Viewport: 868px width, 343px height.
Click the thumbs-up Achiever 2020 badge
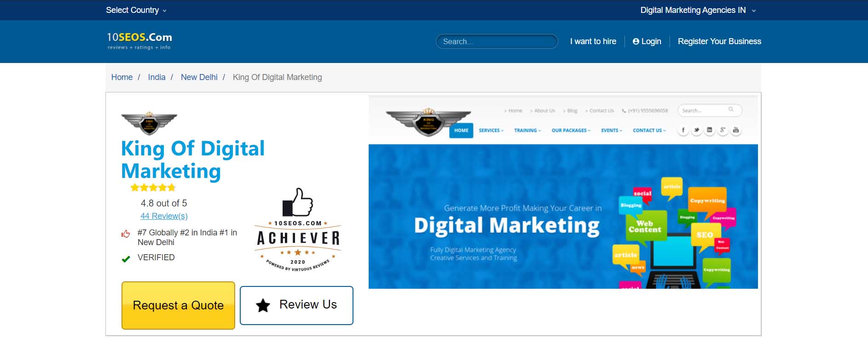[298, 229]
